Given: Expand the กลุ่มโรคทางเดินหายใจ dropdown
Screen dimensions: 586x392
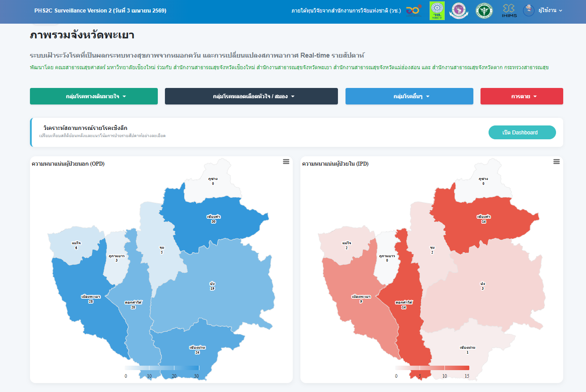Looking at the screenshot, I should coord(93,96).
